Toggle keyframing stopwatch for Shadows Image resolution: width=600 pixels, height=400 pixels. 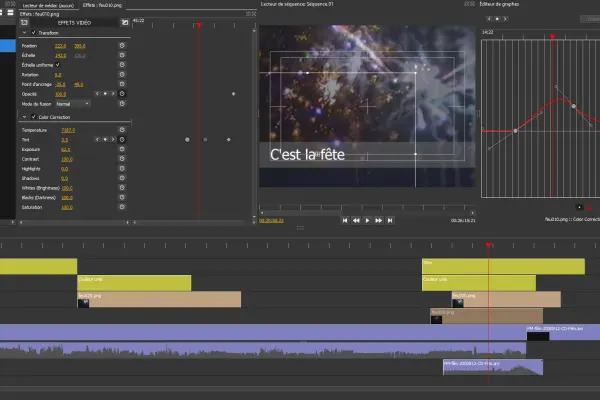click(x=122, y=178)
